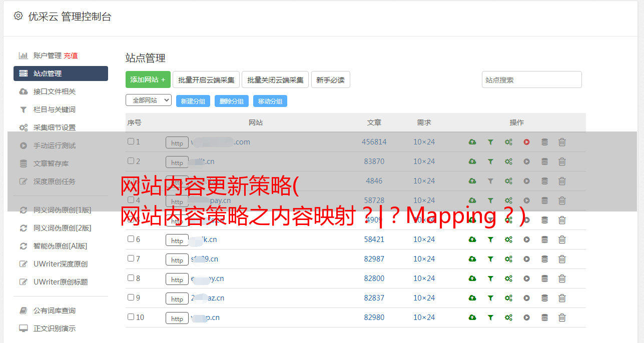The image size is (644, 343).
Task: Click the edit icon beside UWriter深度原创
Action: (23, 264)
